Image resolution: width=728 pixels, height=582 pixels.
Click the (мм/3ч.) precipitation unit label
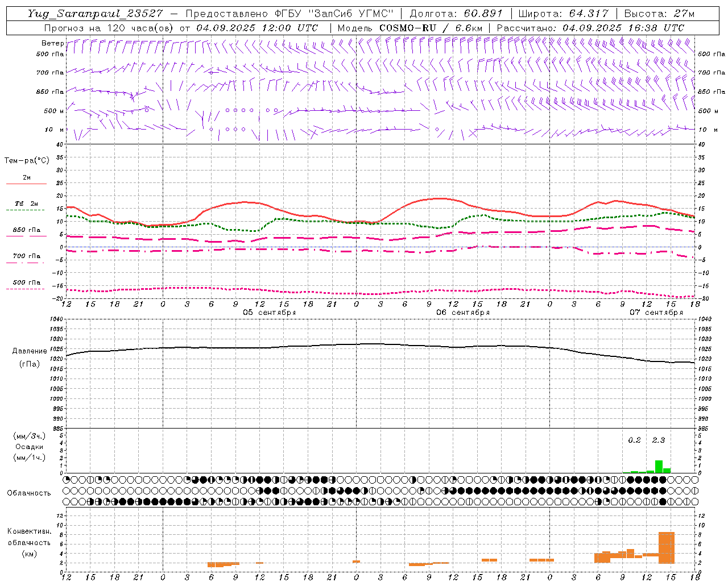point(29,436)
